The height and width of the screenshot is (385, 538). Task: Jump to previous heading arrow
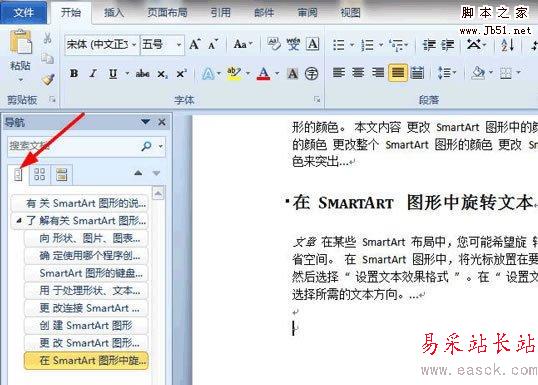(138, 173)
